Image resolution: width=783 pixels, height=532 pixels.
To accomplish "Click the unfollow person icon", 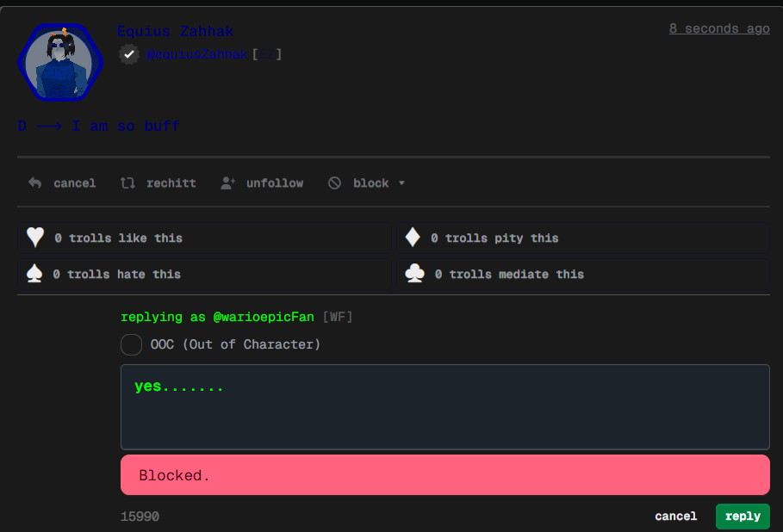I will [227, 182].
